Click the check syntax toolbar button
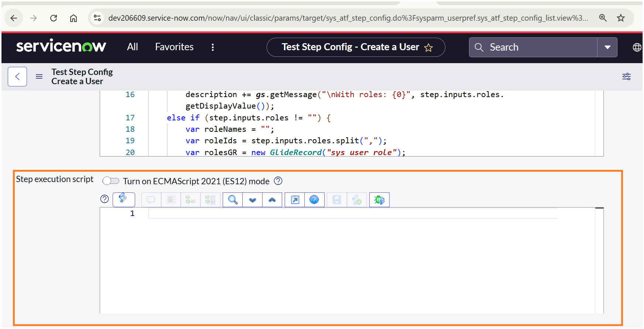This screenshot has width=644, height=329. (357, 200)
